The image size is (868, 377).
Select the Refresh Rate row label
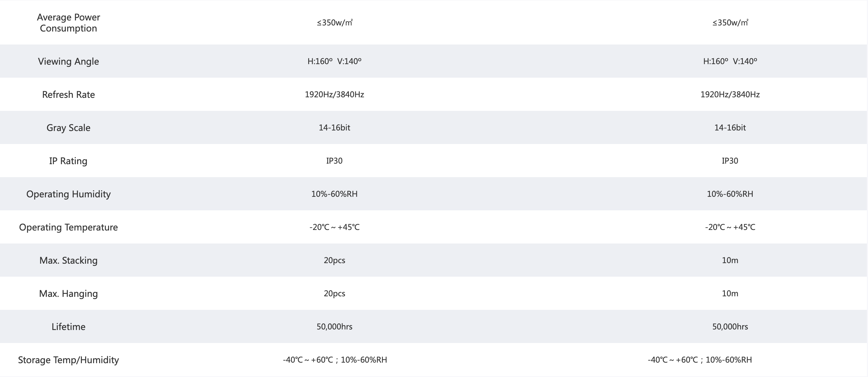pos(68,94)
